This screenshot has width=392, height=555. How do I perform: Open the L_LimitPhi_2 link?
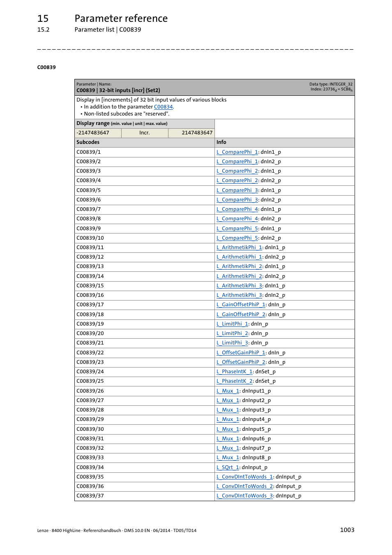232,333
